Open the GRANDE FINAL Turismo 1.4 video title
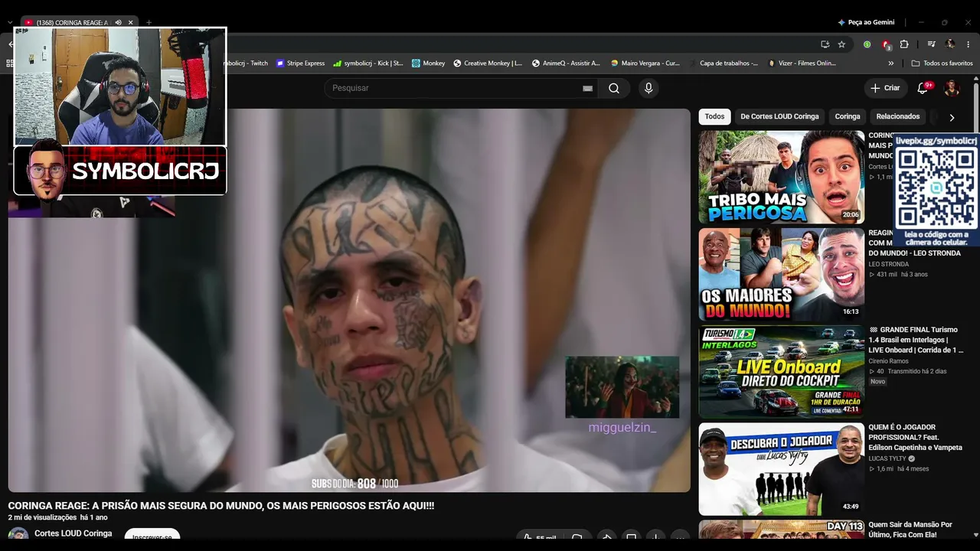Screen dimensions: 980x551 915,340
